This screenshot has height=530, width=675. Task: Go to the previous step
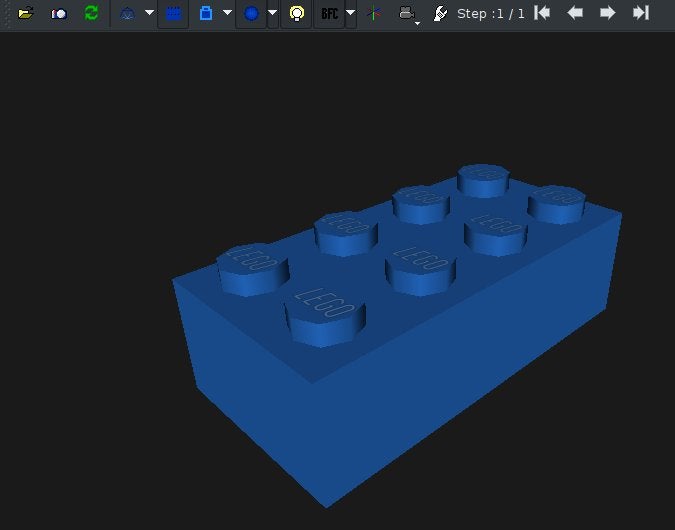(x=575, y=13)
